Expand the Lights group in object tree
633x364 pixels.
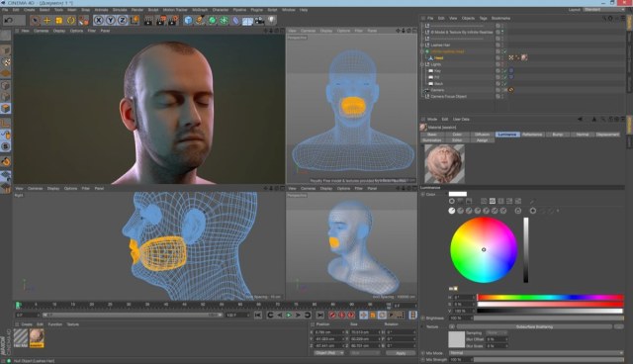[x=422, y=64]
